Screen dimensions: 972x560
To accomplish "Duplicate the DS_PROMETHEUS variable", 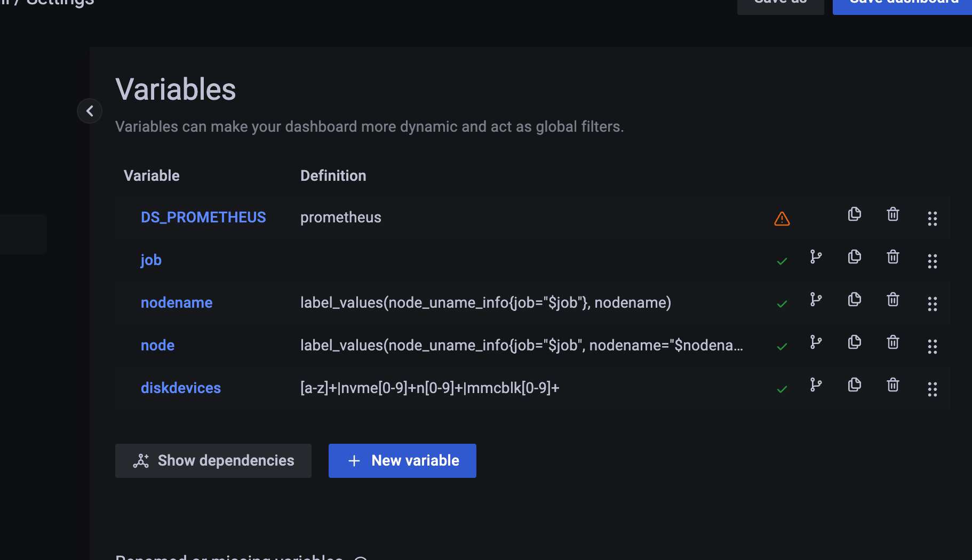I will tap(854, 214).
